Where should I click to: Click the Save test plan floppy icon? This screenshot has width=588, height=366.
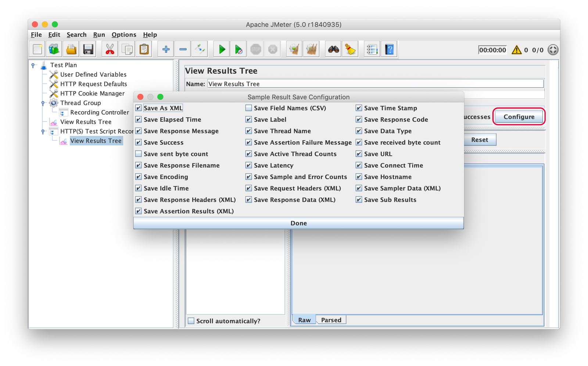click(x=88, y=49)
